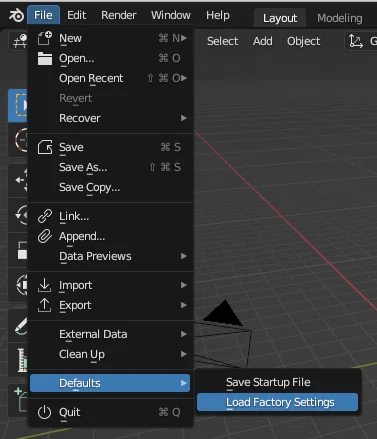Open the Render menu
The width and height of the screenshot is (377, 439).
[x=119, y=15]
